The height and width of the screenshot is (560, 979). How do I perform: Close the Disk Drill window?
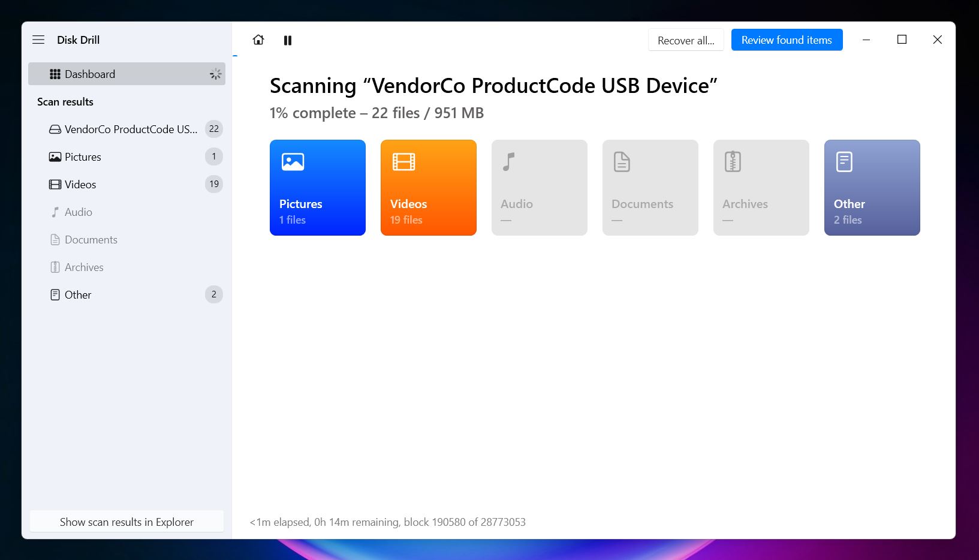pyautogui.click(x=938, y=40)
